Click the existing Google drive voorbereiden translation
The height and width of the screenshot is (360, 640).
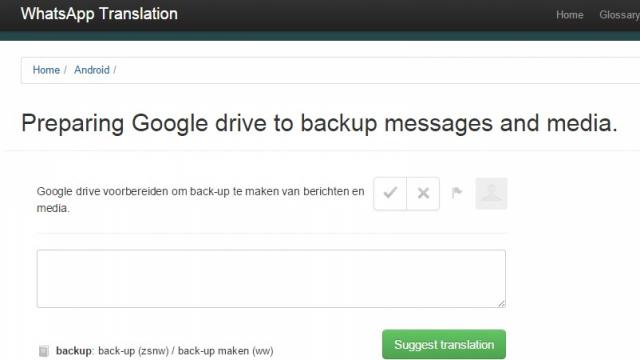click(200, 200)
